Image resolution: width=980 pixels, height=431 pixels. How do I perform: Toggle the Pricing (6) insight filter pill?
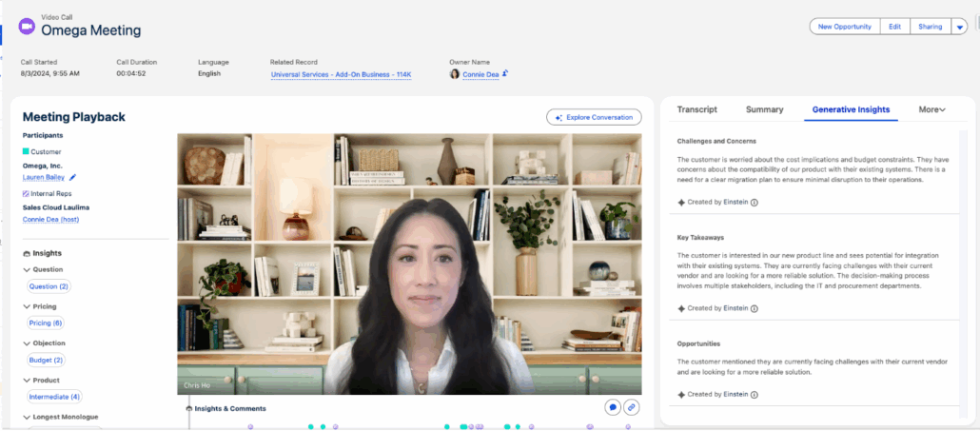pos(46,323)
